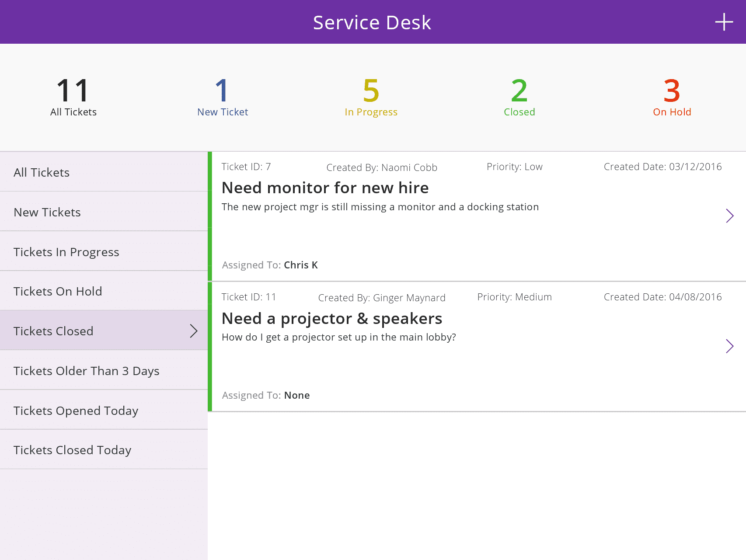Image resolution: width=746 pixels, height=560 pixels.
Task: Click Created By: Ginger Maynard
Action: tap(382, 298)
